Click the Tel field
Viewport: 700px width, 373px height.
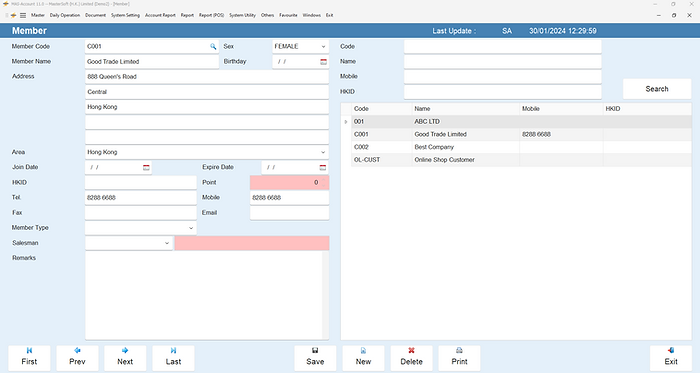[141, 198]
